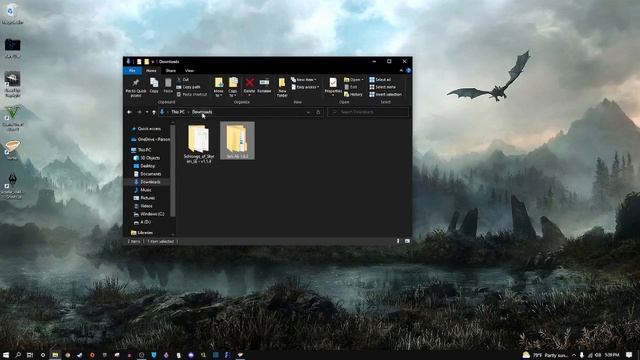Open the blue Help icon

tap(408, 71)
